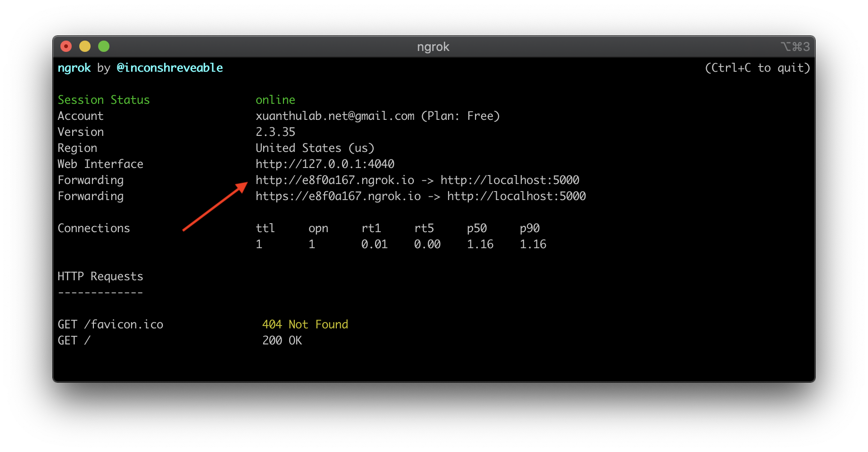Click the green 'online' status value

pos(275,100)
